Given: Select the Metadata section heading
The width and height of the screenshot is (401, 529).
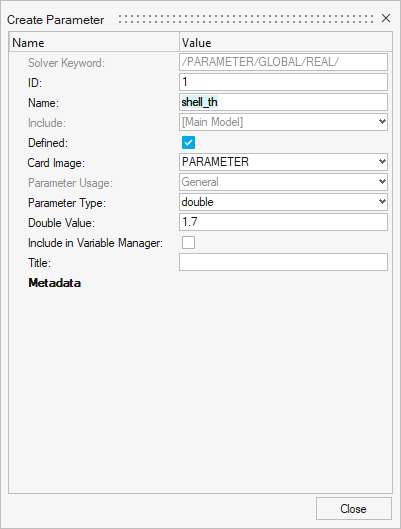Looking at the screenshot, I should tap(54, 283).
